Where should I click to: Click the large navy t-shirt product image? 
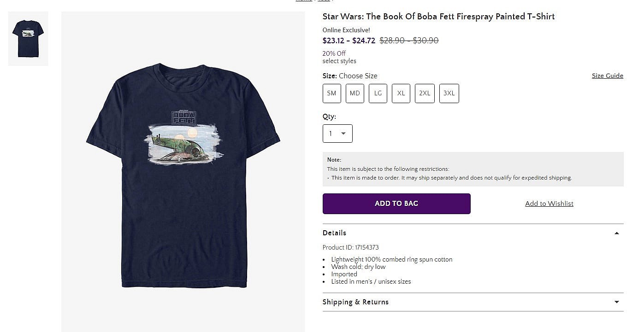click(183, 175)
